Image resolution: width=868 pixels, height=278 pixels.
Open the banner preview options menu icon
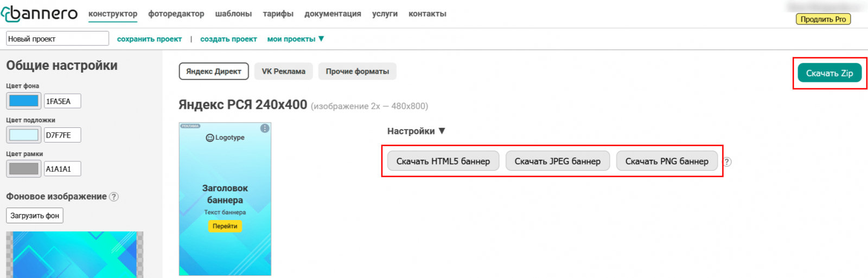tap(265, 128)
